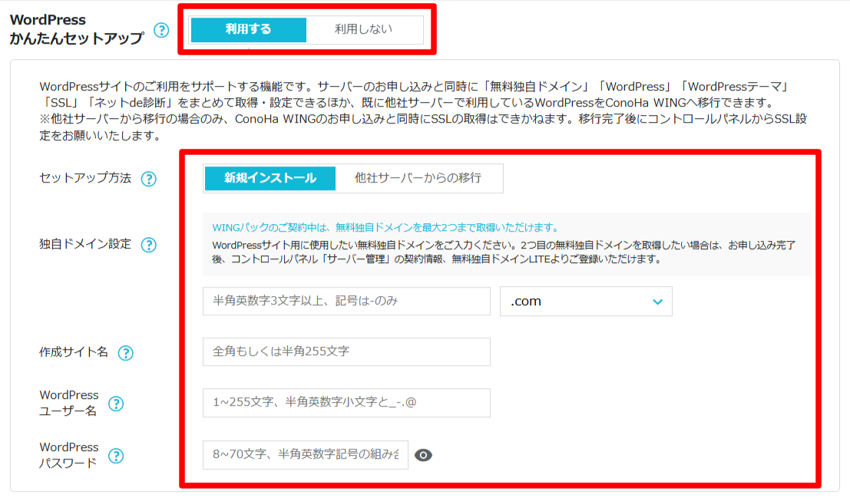Click the WordPressパスワード input field

point(305,455)
